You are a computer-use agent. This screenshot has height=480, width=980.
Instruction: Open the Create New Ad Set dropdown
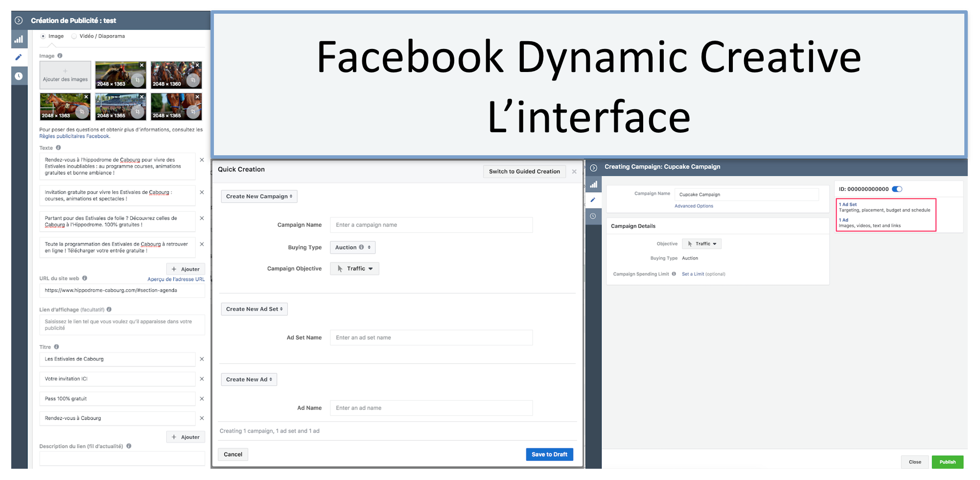click(x=254, y=309)
